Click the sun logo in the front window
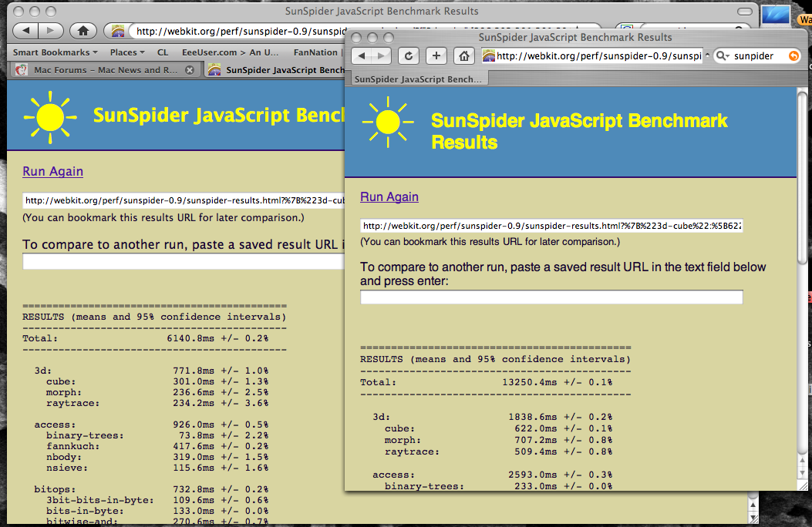The height and width of the screenshot is (527, 812). coord(388,122)
